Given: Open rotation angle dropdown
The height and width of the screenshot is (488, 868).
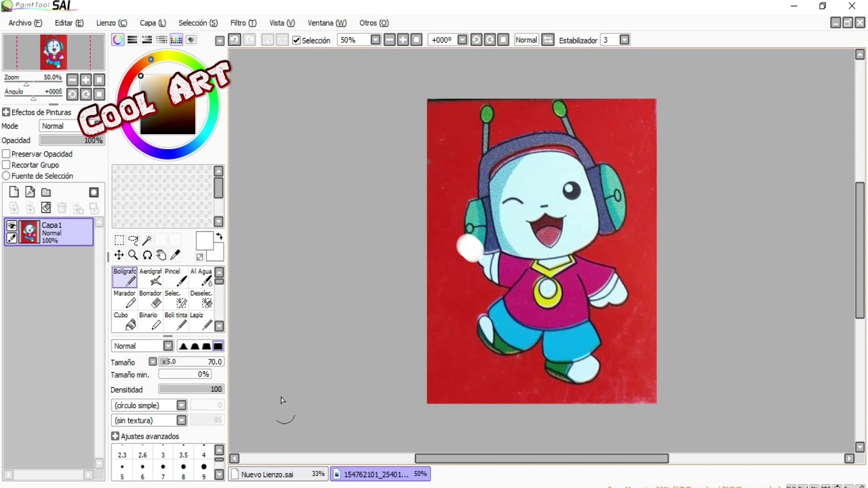Looking at the screenshot, I should point(462,40).
